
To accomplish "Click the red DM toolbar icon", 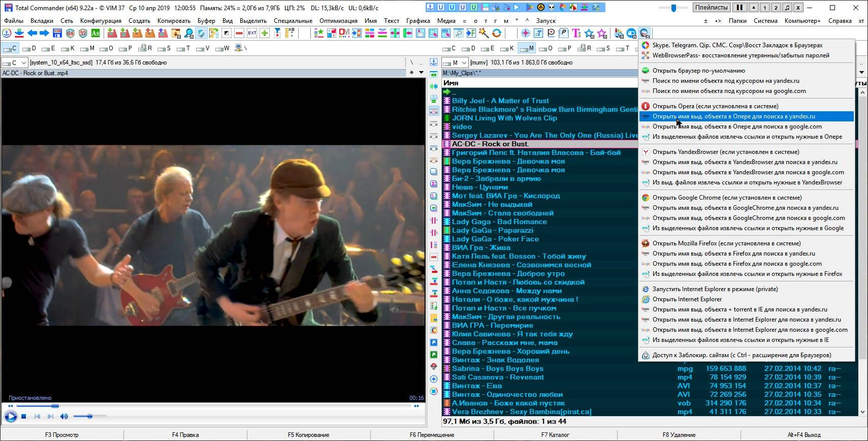I will point(344,34).
